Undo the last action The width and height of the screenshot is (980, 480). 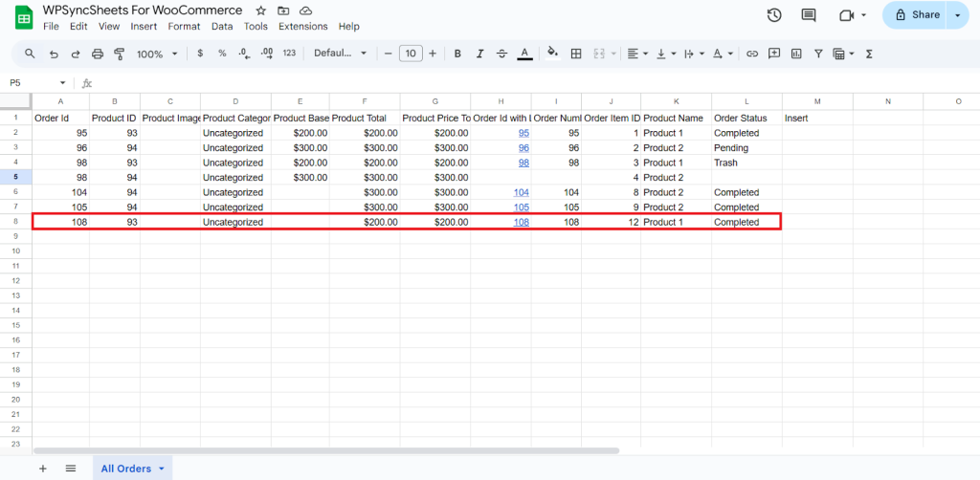click(x=54, y=55)
